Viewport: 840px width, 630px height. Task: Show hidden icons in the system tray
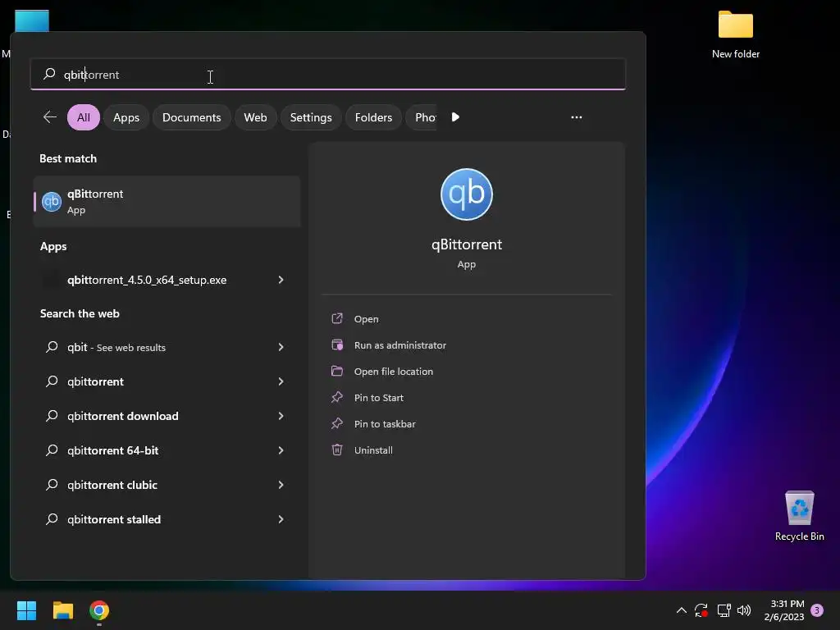pos(682,610)
